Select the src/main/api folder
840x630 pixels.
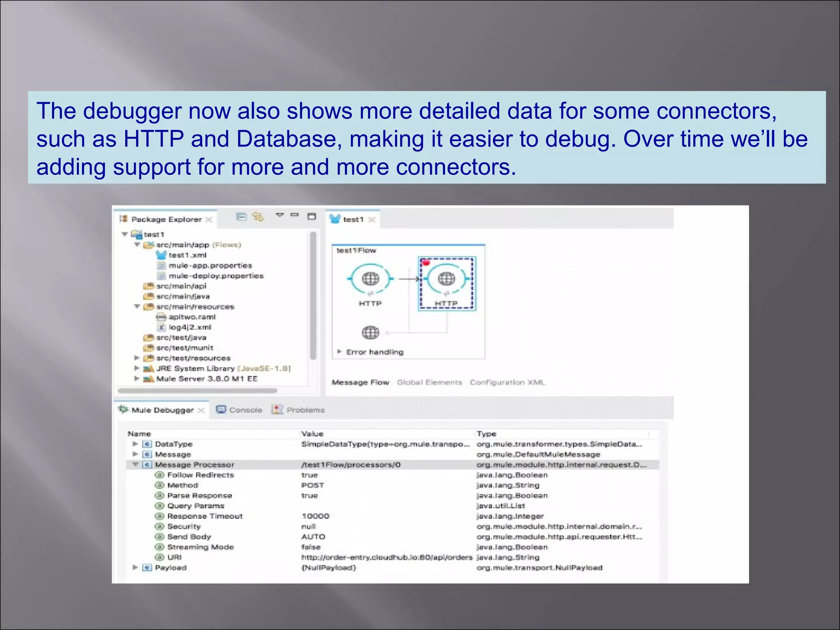[x=175, y=286]
